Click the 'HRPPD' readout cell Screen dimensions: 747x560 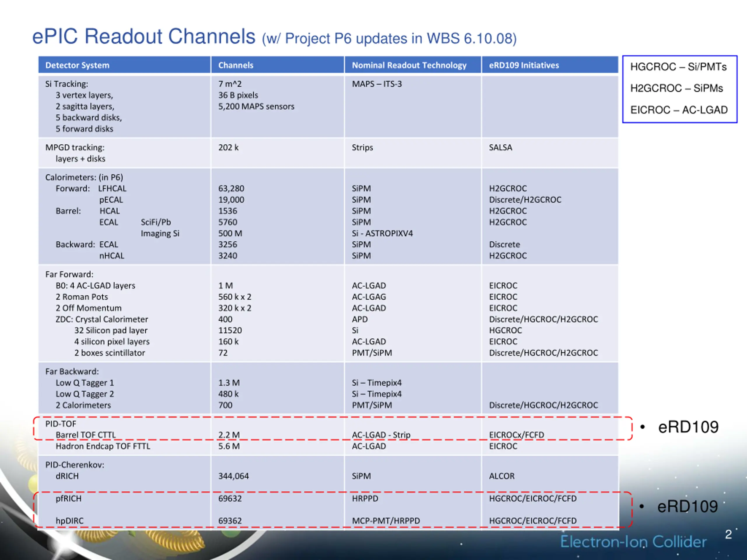(365, 498)
